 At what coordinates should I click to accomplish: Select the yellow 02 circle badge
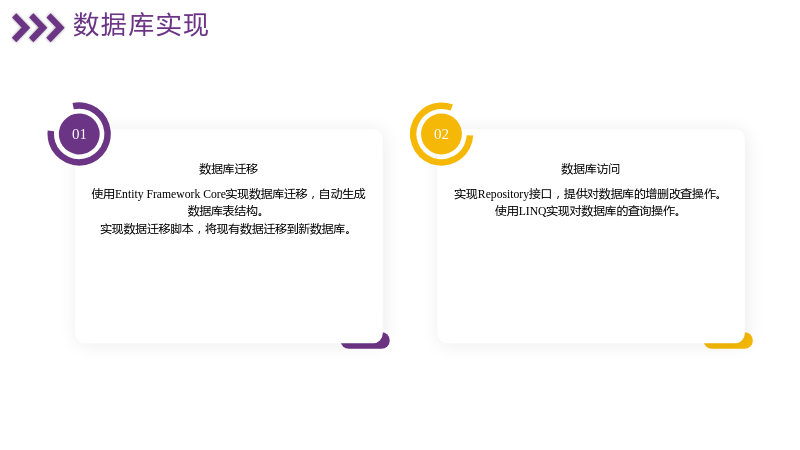pos(441,134)
